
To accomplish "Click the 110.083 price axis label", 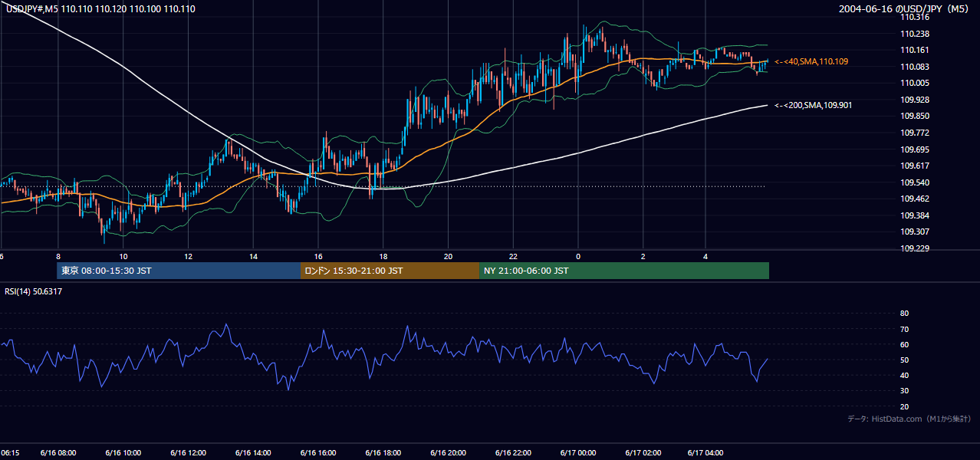I will click(915, 67).
